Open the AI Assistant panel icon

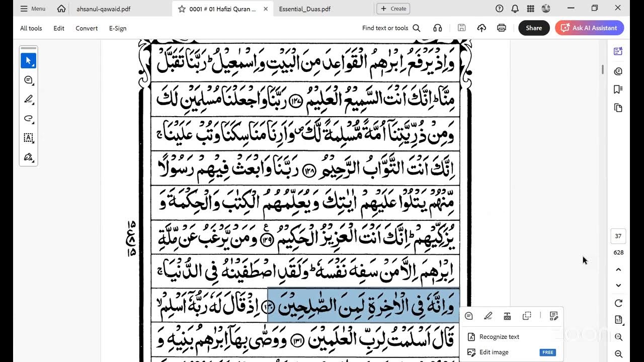pyautogui.click(x=618, y=51)
